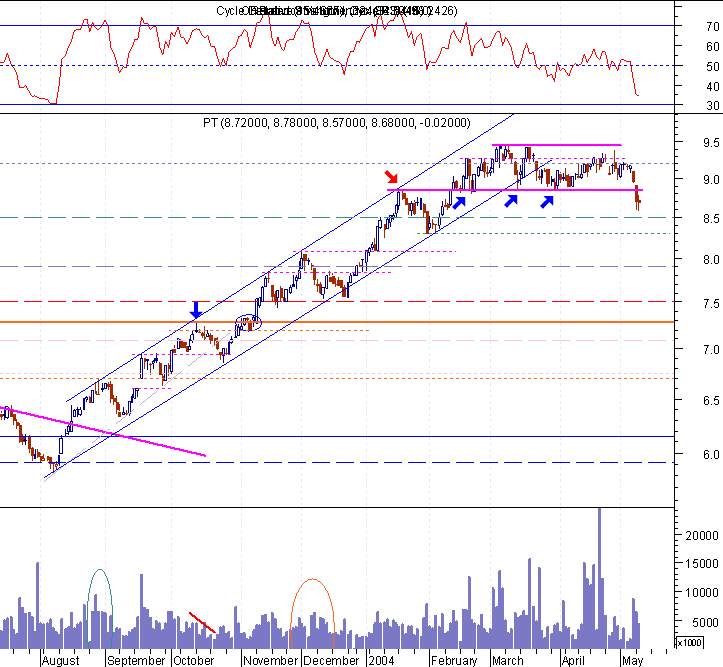Viewport: 723px width, 667px height.
Task: Click the February label on date axis
Action: click(454, 661)
